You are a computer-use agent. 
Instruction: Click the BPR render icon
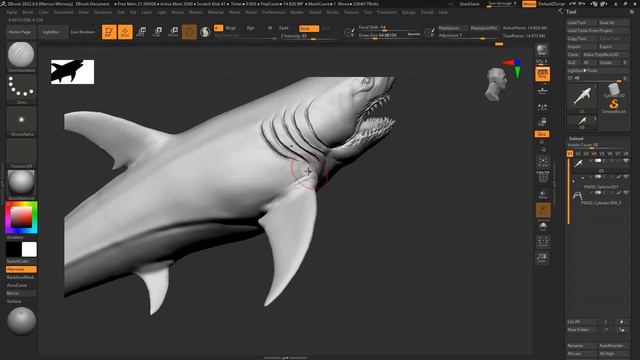(542, 51)
